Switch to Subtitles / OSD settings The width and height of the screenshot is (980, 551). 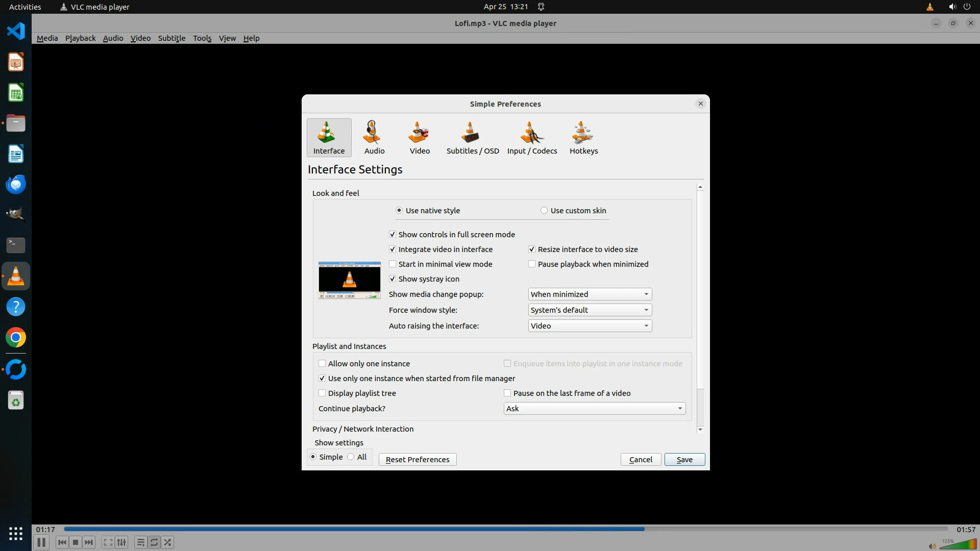(472, 137)
